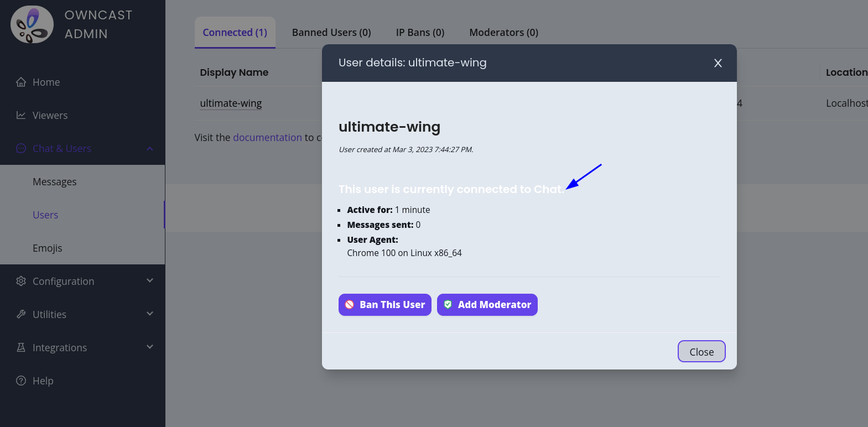Click the Integrations flask icon
Screen dimensions: 868x427
click(x=21, y=347)
